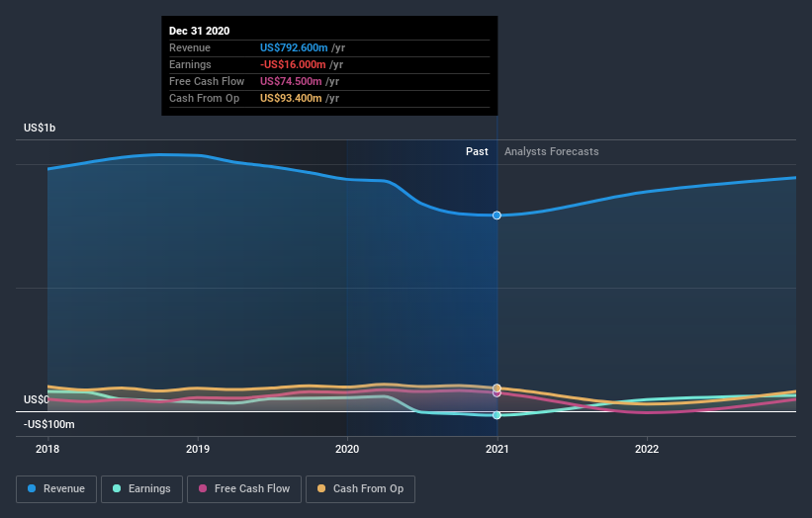Click the US$1b y-axis label
The height and width of the screenshot is (518, 812).
tap(40, 128)
